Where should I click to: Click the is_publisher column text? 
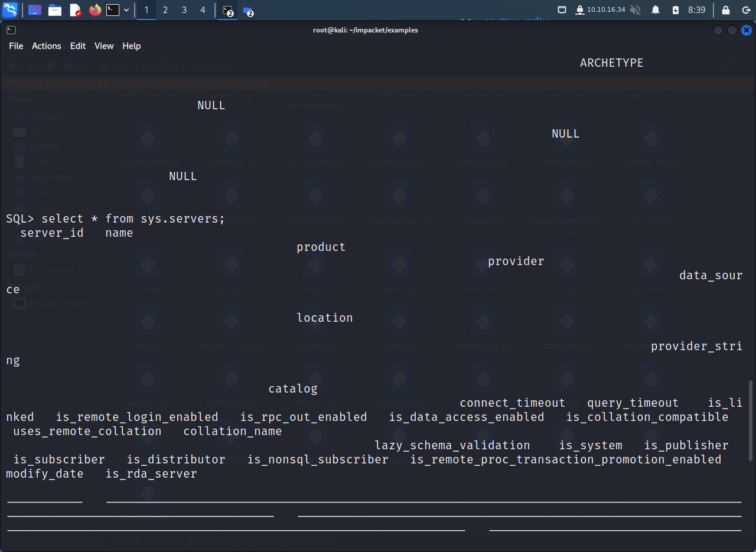click(686, 446)
